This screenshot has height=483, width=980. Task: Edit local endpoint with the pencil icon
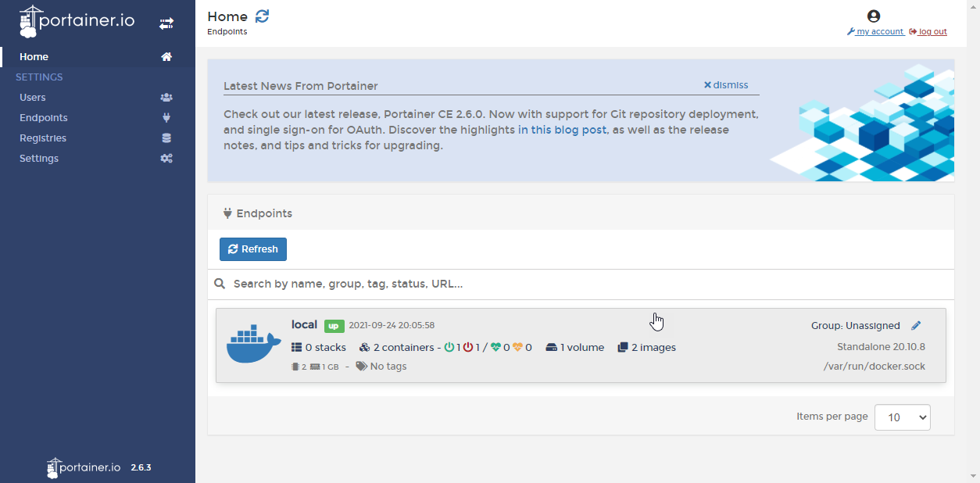[917, 325]
